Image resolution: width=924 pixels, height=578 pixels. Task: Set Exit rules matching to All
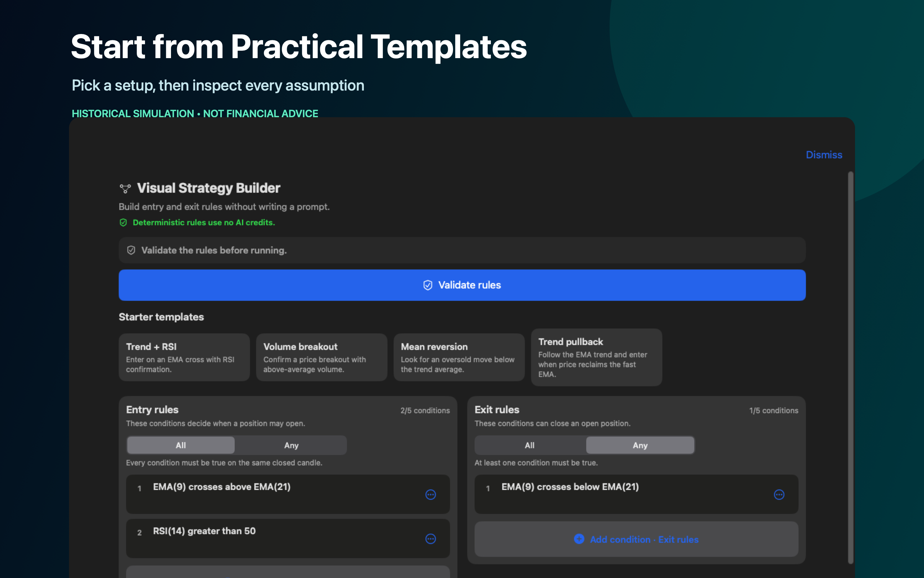tap(530, 445)
